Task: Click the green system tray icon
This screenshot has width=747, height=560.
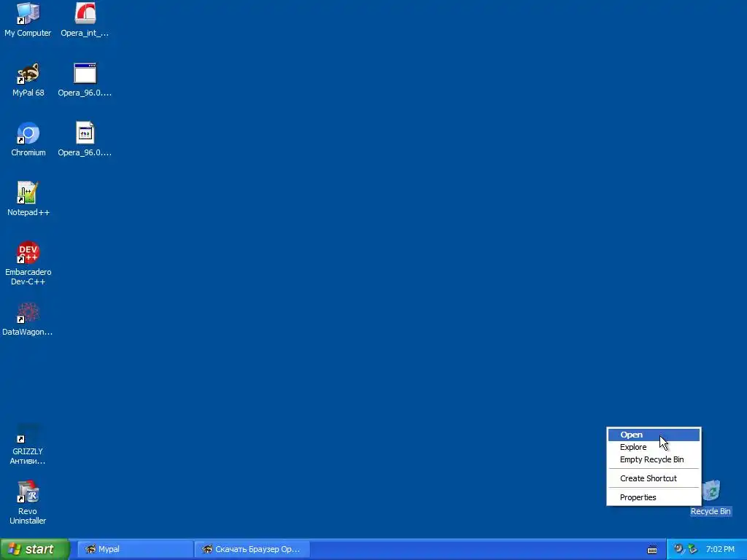Action: point(692,549)
